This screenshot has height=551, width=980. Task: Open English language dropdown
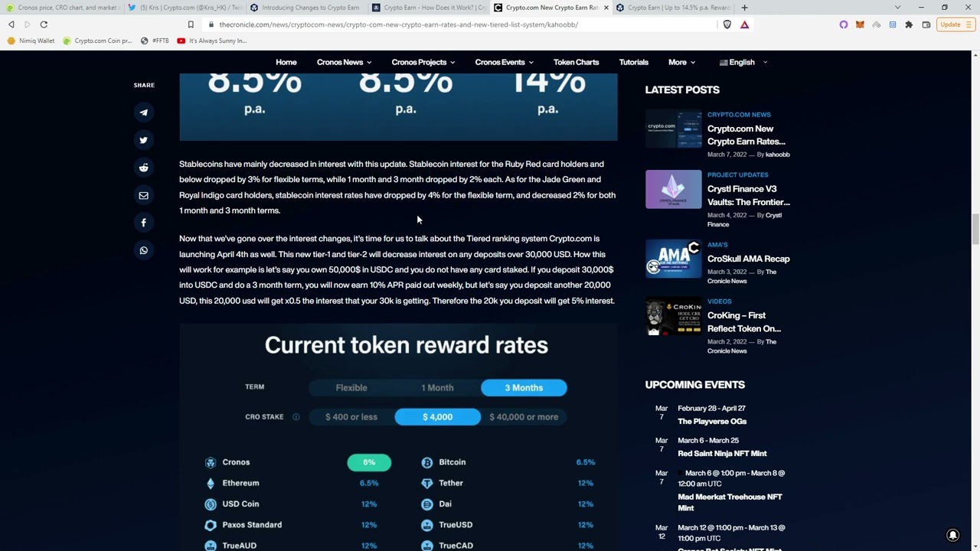743,62
